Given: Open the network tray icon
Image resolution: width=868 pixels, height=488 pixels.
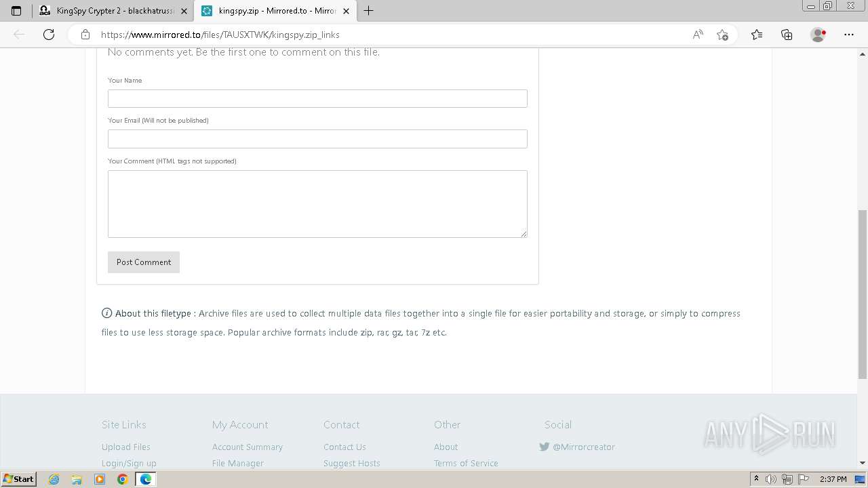Looking at the screenshot, I should (787, 479).
